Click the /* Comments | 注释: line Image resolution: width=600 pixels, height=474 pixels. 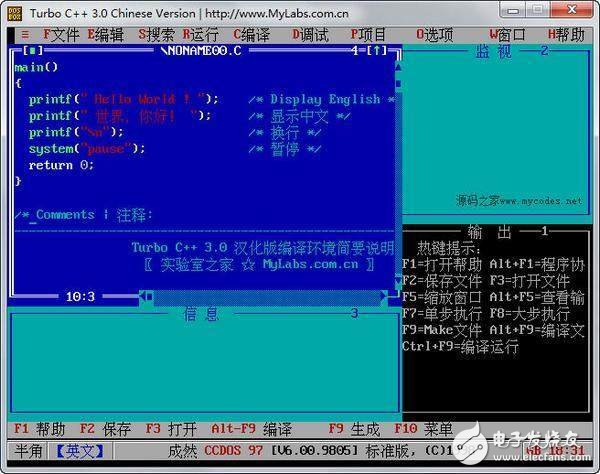pyautogui.click(x=83, y=215)
